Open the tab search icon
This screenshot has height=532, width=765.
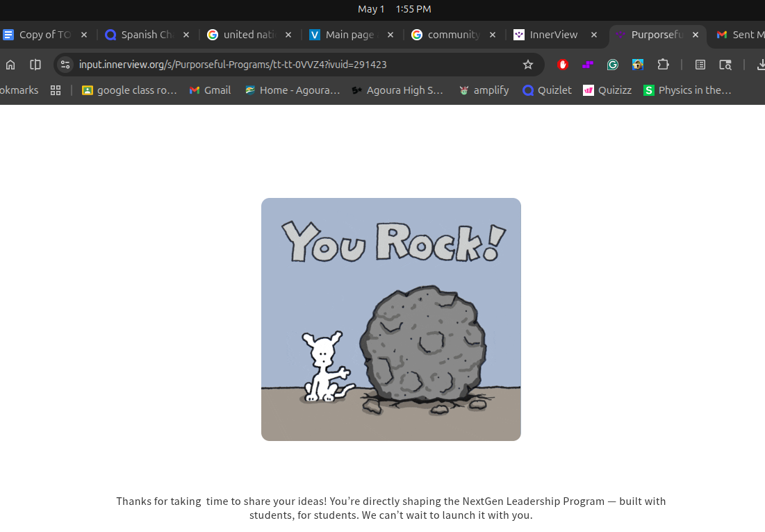coord(725,65)
